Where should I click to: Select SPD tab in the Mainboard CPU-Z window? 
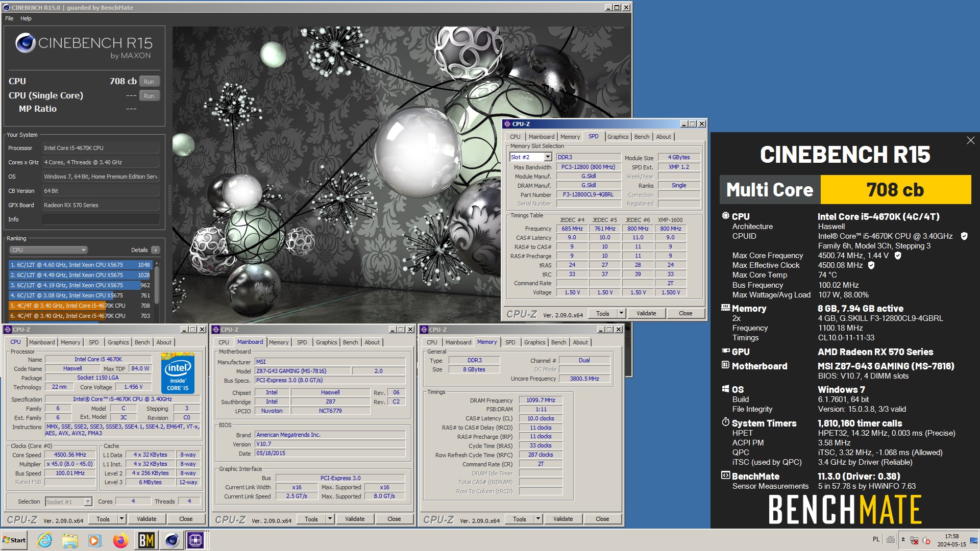pos(302,342)
